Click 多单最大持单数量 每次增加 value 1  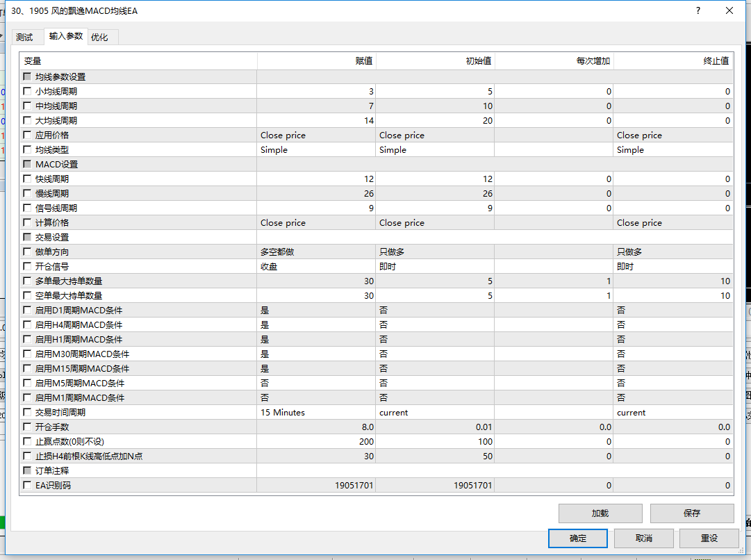click(554, 281)
